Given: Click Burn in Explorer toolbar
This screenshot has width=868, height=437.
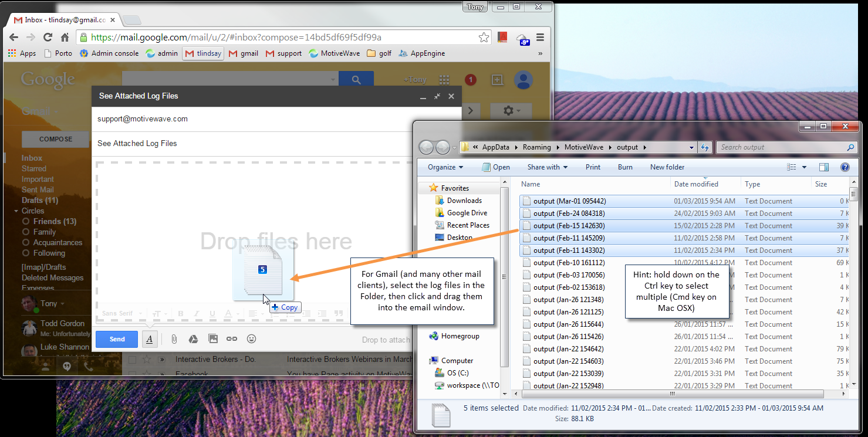Looking at the screenshot, I should 625,167.
